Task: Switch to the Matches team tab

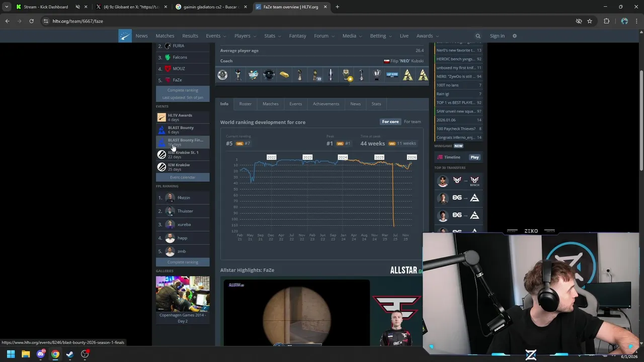Action: tap(271, 104)
